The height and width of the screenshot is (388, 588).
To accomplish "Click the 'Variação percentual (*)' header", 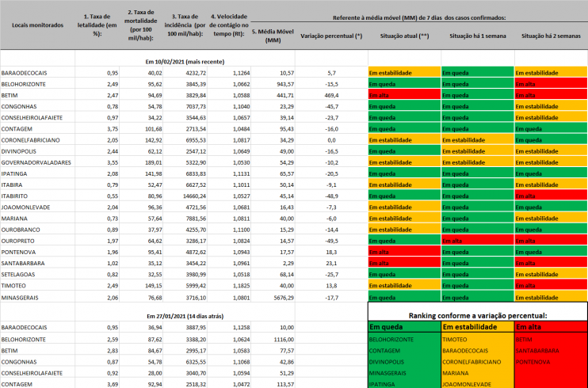I will 331,36.
